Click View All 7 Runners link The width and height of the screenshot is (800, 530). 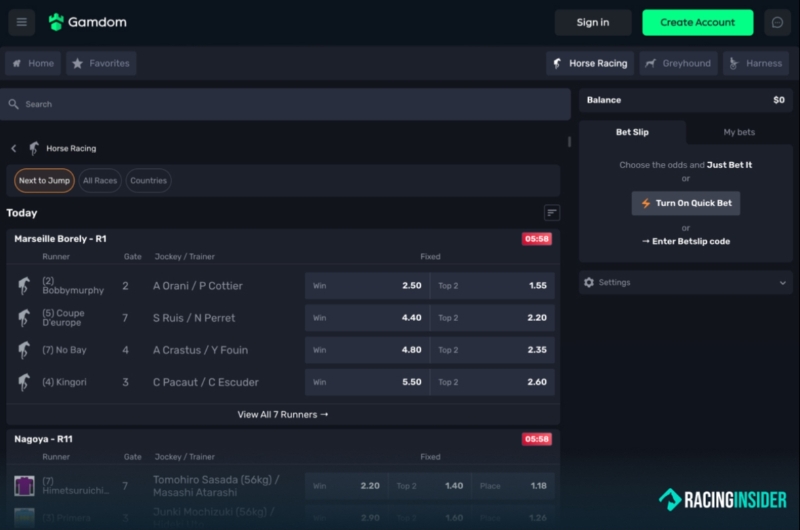point(283,415)
